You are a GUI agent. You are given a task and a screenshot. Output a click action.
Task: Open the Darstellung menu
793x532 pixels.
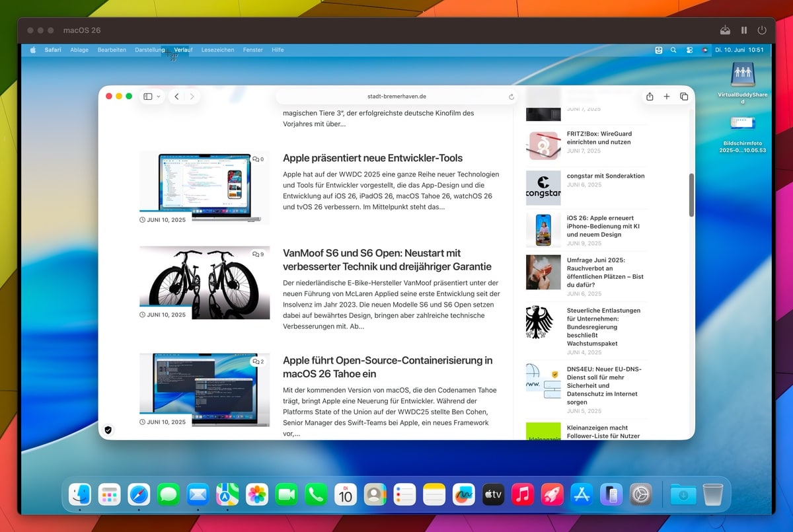tap(149, 50)
